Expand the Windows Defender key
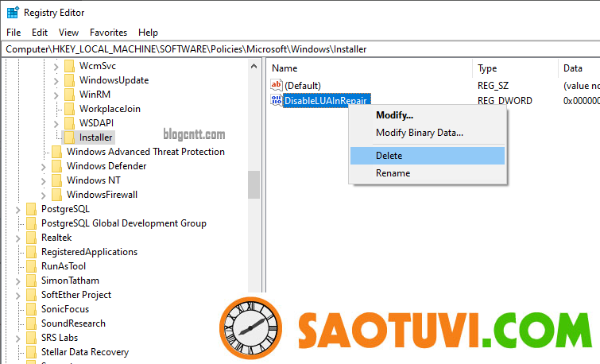The height and width of the screenshot is (364, 600). coord(43,166)
